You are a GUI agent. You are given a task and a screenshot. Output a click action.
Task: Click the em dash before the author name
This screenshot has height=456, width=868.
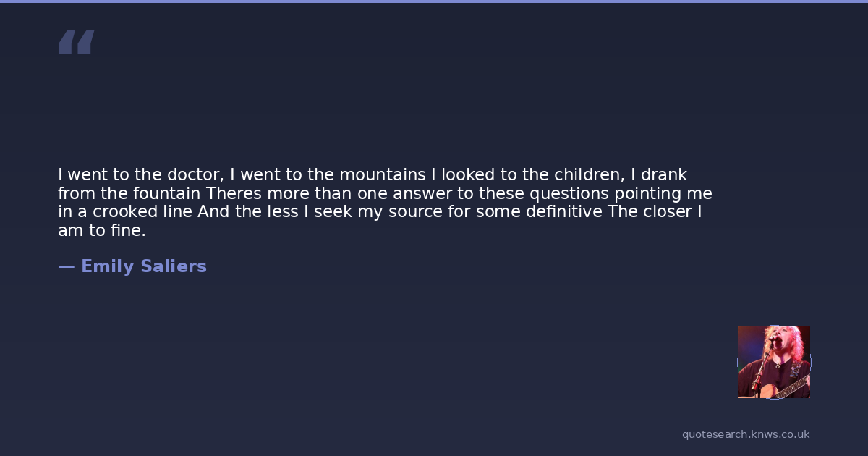click(66, 266)
